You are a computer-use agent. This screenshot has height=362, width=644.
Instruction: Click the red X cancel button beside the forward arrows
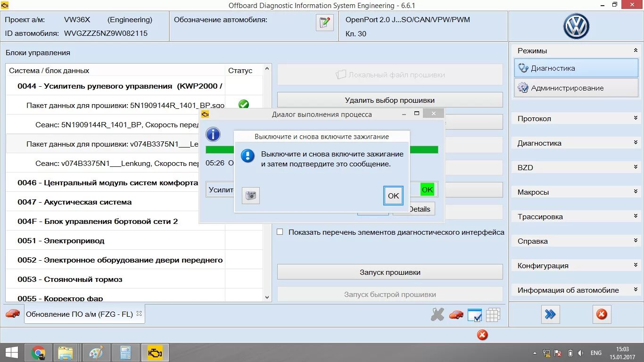tap(602, 314)
